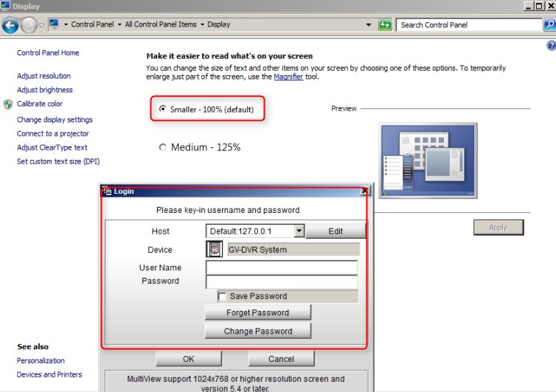Click Display breadcrumb item
Screen dimensions: 556x392
219,24
